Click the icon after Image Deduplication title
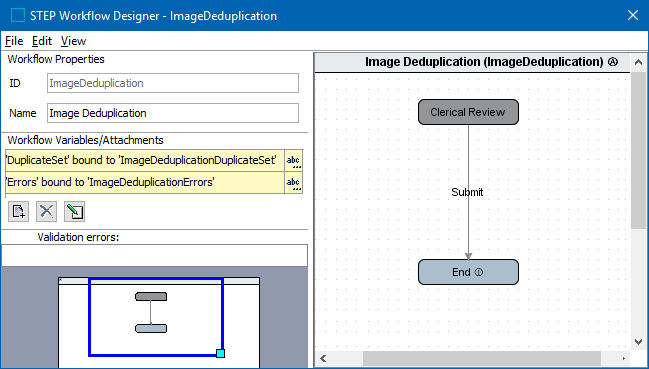This screenshot has width=649, height=369. click(x=613, y=62)
